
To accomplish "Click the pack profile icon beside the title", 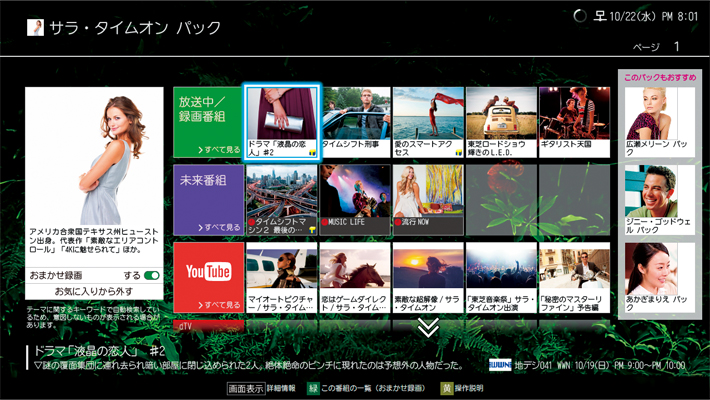I will point(35,29).
